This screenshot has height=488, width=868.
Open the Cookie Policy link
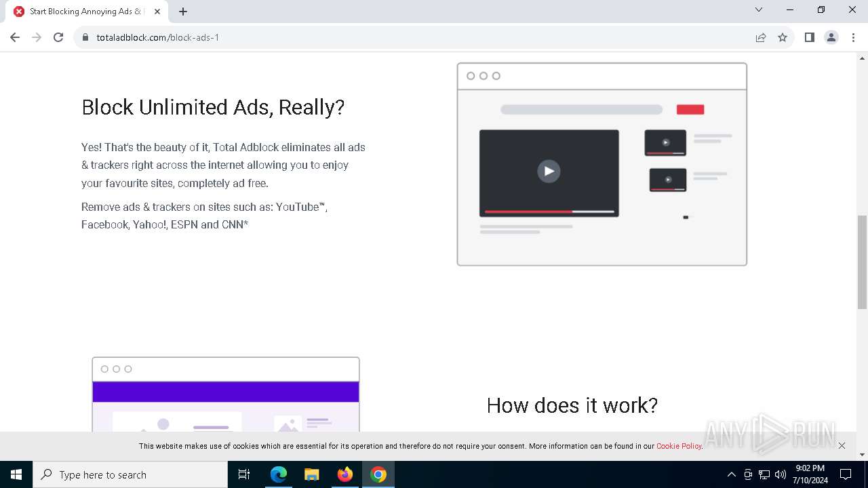point(679,446)
